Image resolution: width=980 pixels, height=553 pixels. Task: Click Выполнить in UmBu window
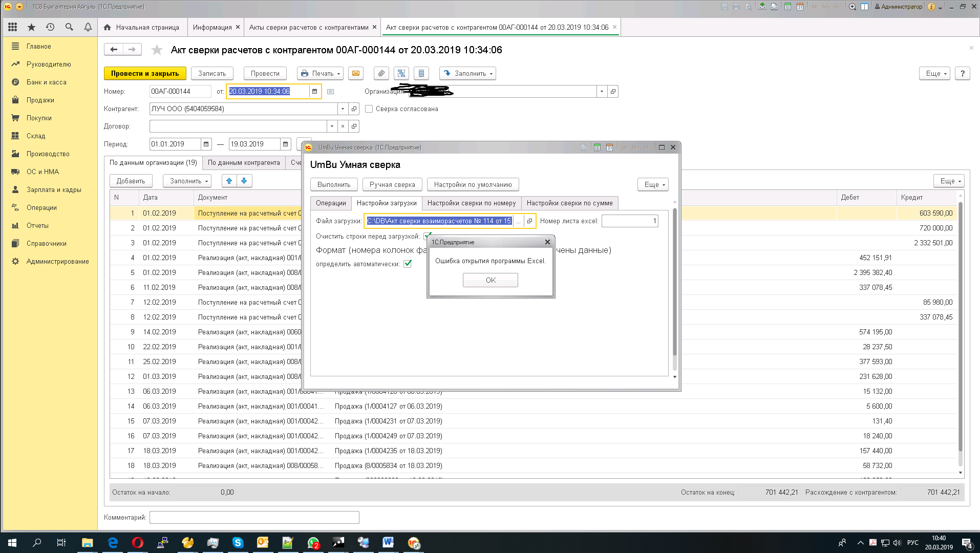[334, 184]
